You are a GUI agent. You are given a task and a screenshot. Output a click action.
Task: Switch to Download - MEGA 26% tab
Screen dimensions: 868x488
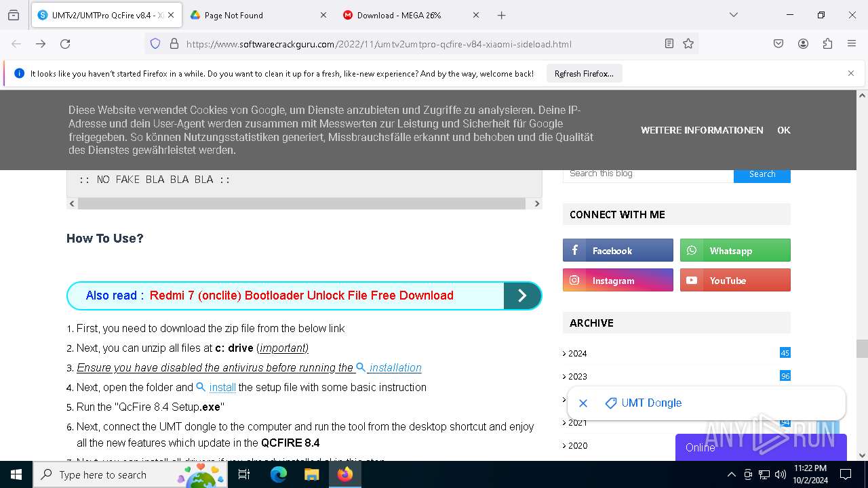(411, 15)
